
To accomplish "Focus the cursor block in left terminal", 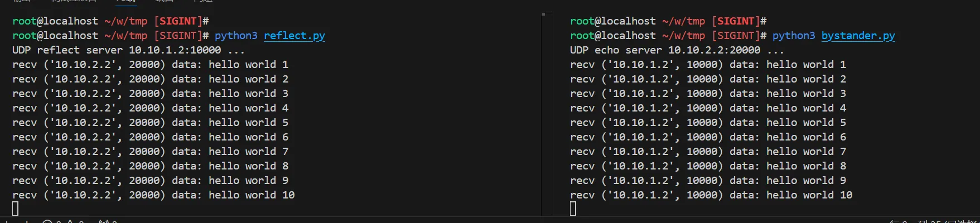I will 16,209.
